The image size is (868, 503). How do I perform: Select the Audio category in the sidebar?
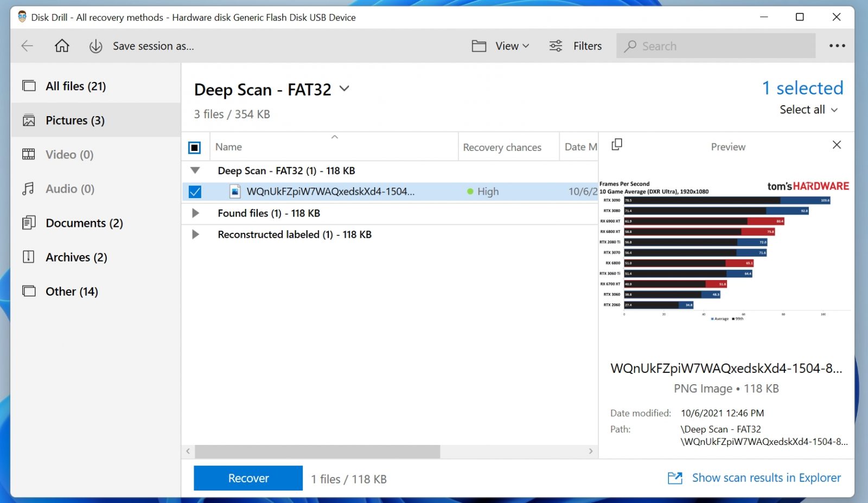pyautogui.click(x=69, y=189)
